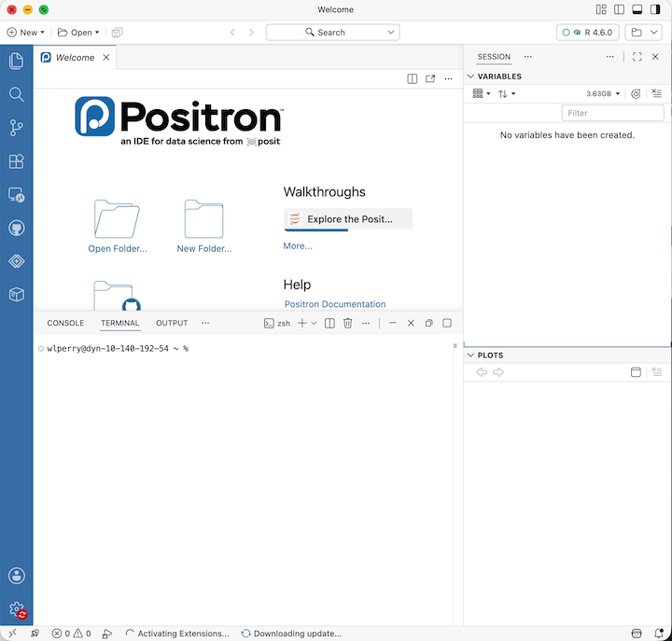Show more panel tabs ellipsis beside Output
The height and width of the screenshot is (641, 672).
point(205,323)
